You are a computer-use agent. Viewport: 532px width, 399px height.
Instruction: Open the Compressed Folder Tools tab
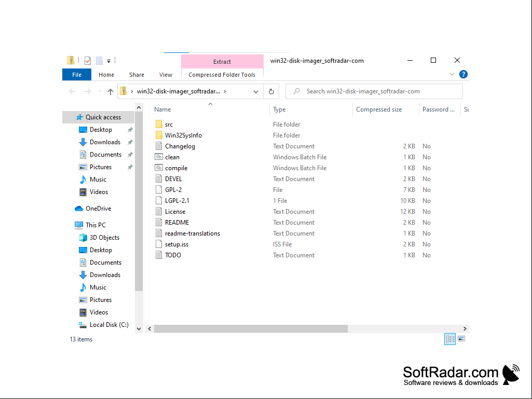click(x=222, y=75)
